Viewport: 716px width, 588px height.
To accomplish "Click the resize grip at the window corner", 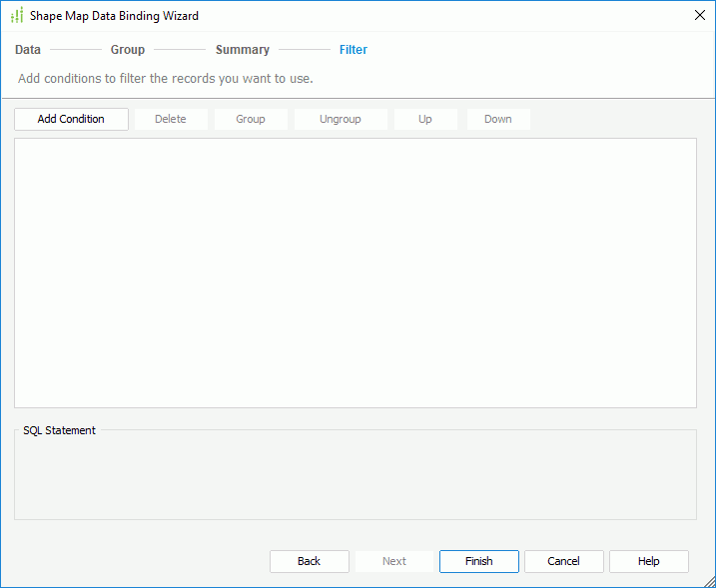I will click(x=709, y=581).
